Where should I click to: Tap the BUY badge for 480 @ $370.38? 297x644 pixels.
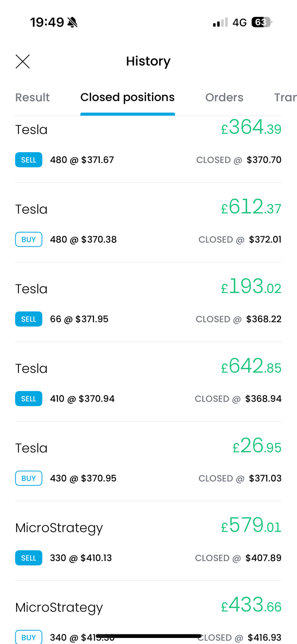(29, 239)
